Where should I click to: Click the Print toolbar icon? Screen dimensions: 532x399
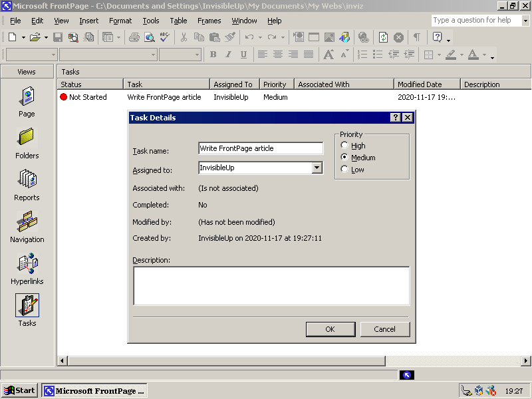click(134, 37)
